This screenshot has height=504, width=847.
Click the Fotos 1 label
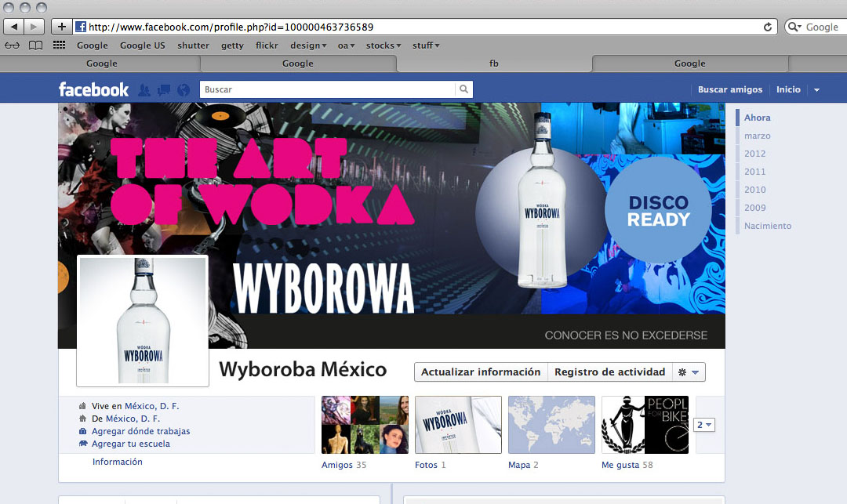(430, 465)
